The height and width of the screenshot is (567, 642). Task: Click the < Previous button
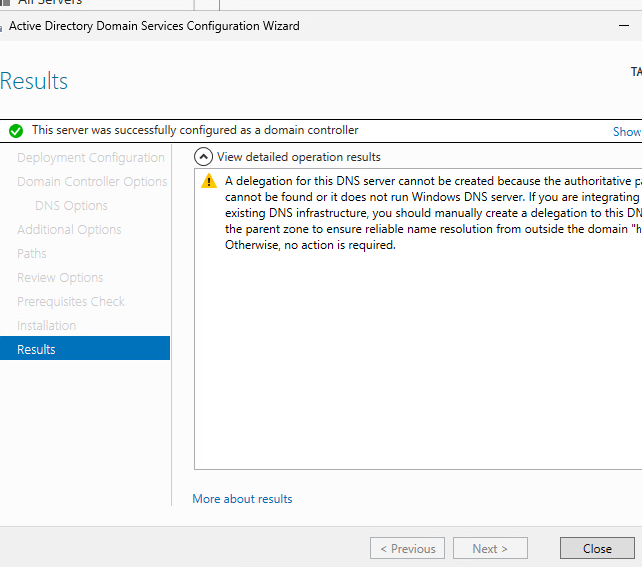(407, 548)
